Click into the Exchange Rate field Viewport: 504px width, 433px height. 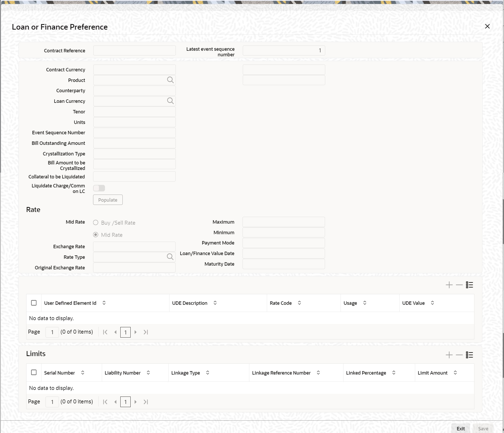click(134, 247)
